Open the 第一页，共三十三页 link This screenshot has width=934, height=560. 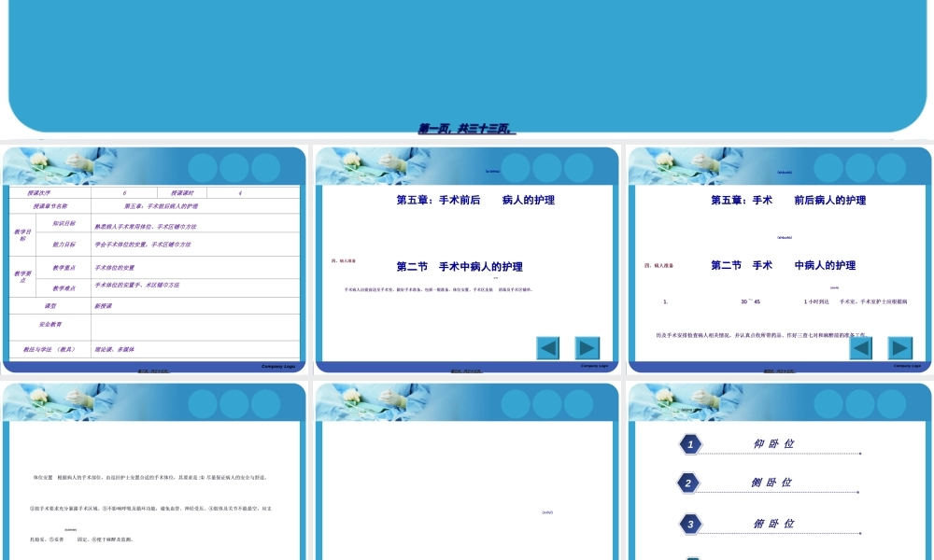click(467, 125)
